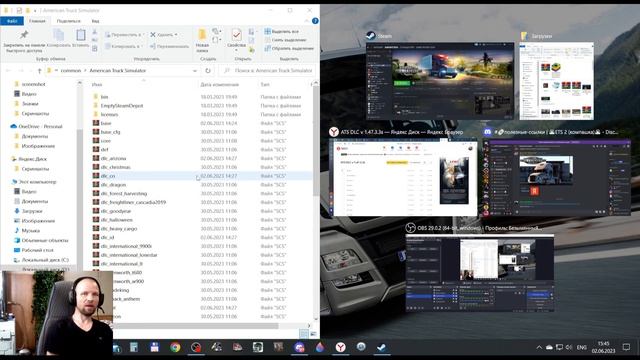Viewport: 640px width, 360px height.
Task: Switch to the Поделиться ribbon tab
Action: pyautogui.click(x=68, y=21)
